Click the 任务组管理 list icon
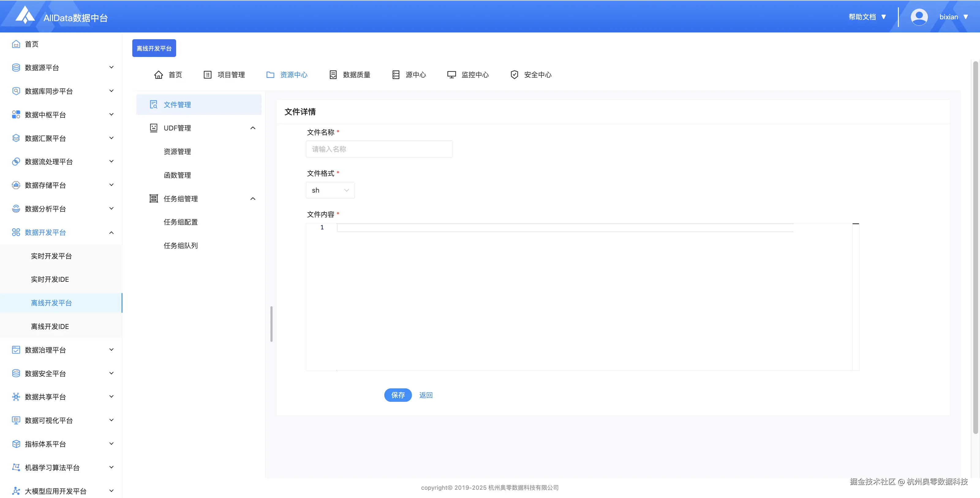This screenshot has height=498, width=980. click(153, 198)
